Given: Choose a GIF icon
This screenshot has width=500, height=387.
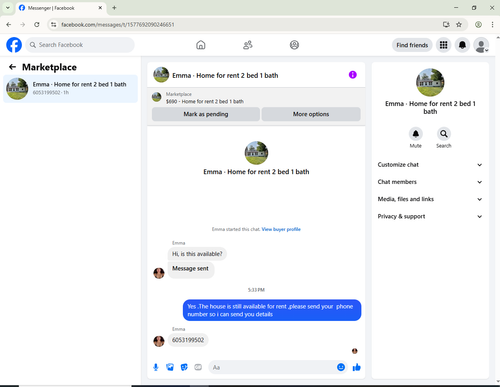Looking at the screenshot, I should 198,367.
